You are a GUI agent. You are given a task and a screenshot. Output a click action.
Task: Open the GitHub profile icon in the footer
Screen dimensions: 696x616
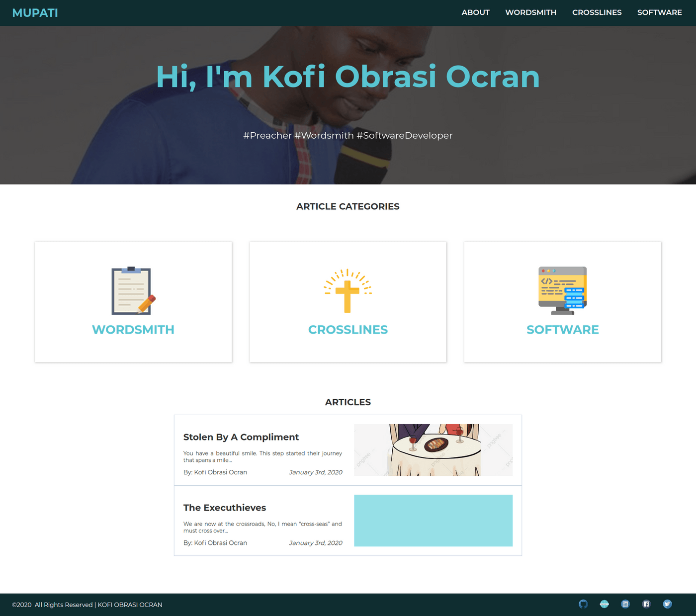[583, 604]
